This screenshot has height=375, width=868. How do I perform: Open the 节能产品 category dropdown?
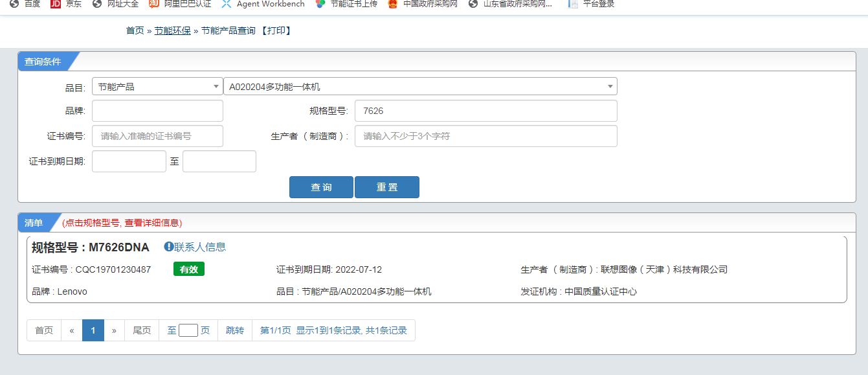click(x=157, y=86)
